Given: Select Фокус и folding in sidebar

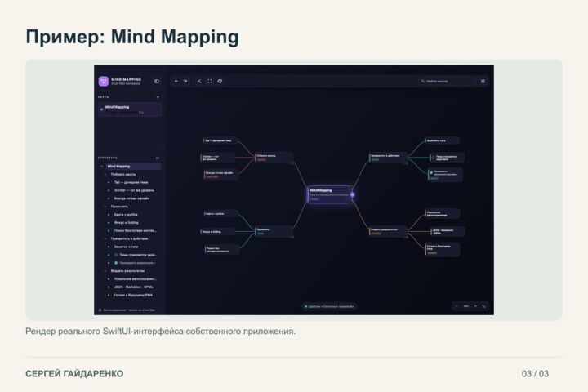Looking at the screenshot, I should [126, 222].
